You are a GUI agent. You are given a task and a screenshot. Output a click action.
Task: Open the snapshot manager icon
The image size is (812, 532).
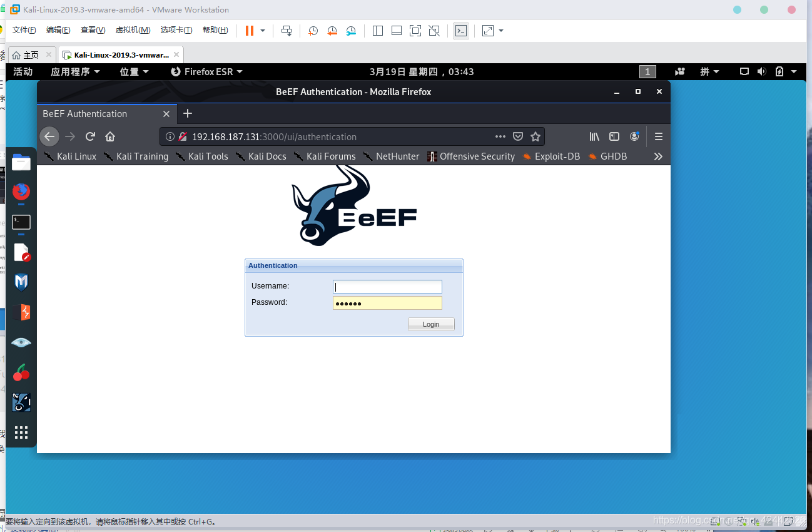[352, 31]
